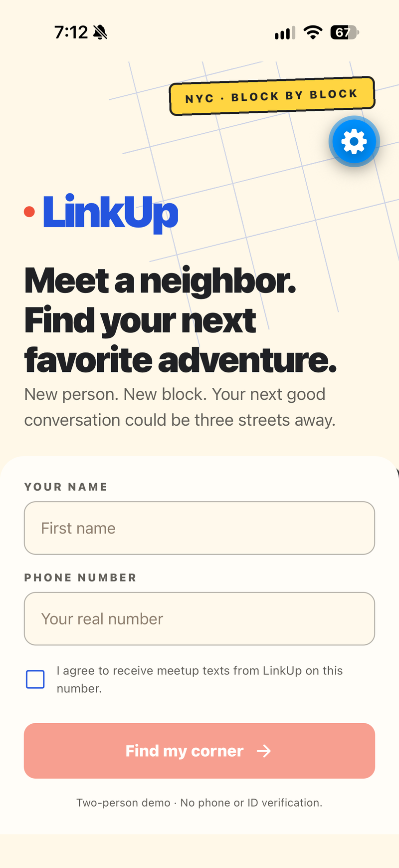
Task: Tap the Two-person demo footnote text
Action: (199, 803)
